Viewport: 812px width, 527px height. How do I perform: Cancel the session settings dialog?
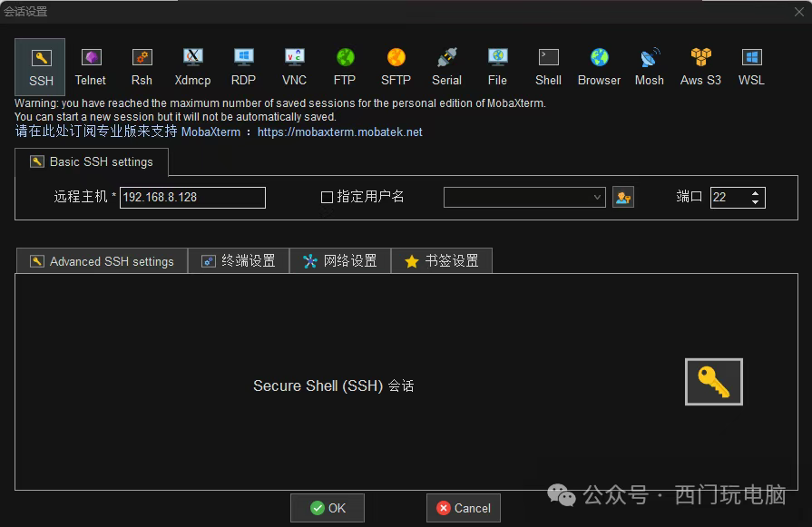[464, 508]
